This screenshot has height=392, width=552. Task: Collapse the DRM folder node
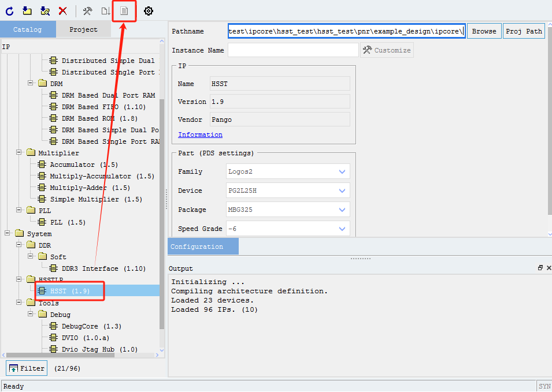(x=31, y=83)
